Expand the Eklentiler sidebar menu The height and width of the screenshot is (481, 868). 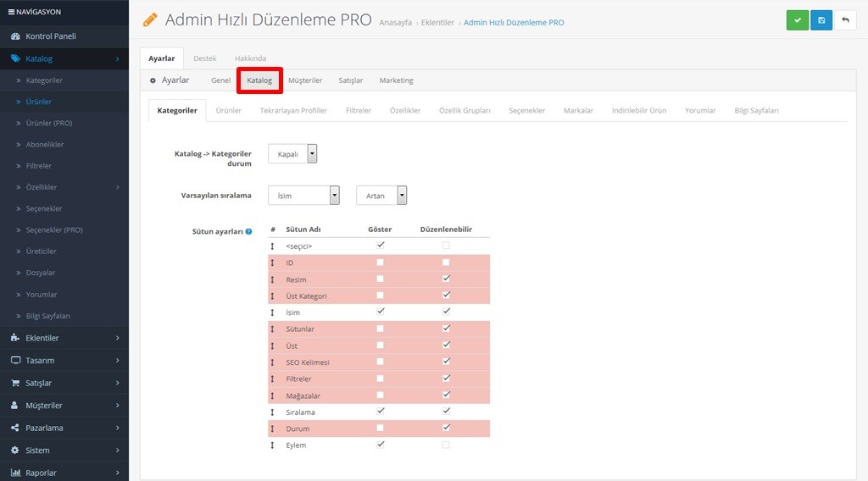click(117, 338)
